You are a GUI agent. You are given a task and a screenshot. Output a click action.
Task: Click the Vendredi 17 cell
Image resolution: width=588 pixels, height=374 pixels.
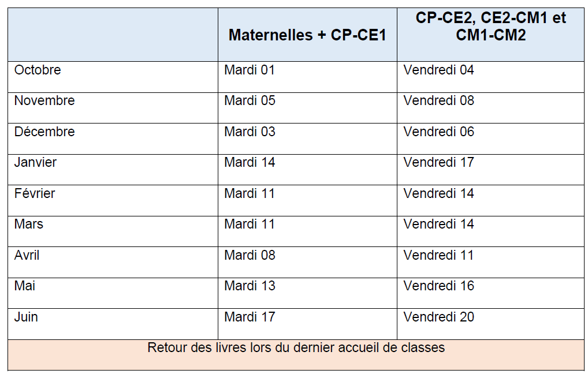438,163
